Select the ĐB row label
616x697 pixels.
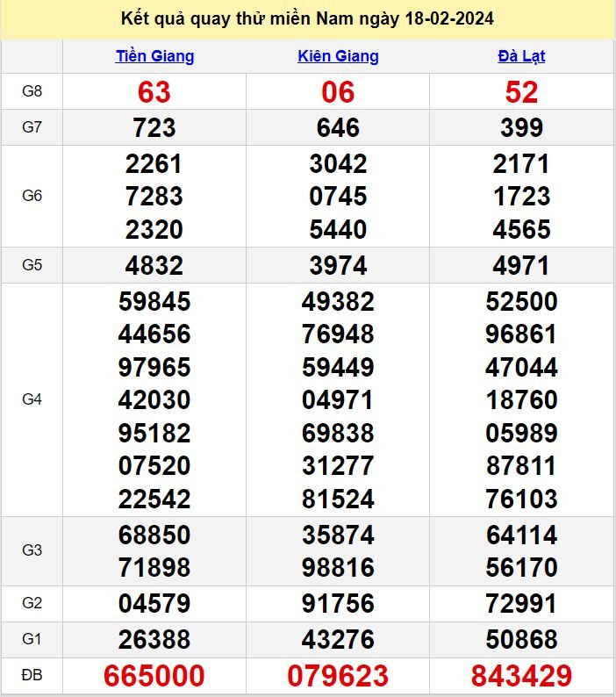(x=32, y=676)
